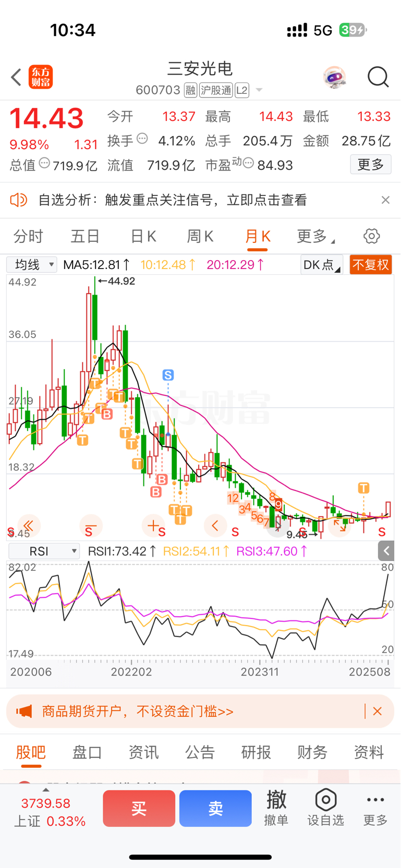Zoom out chart with minus button
Viewport: 401px width, 868px height.
pyautogui.click(x=91, y=525)
